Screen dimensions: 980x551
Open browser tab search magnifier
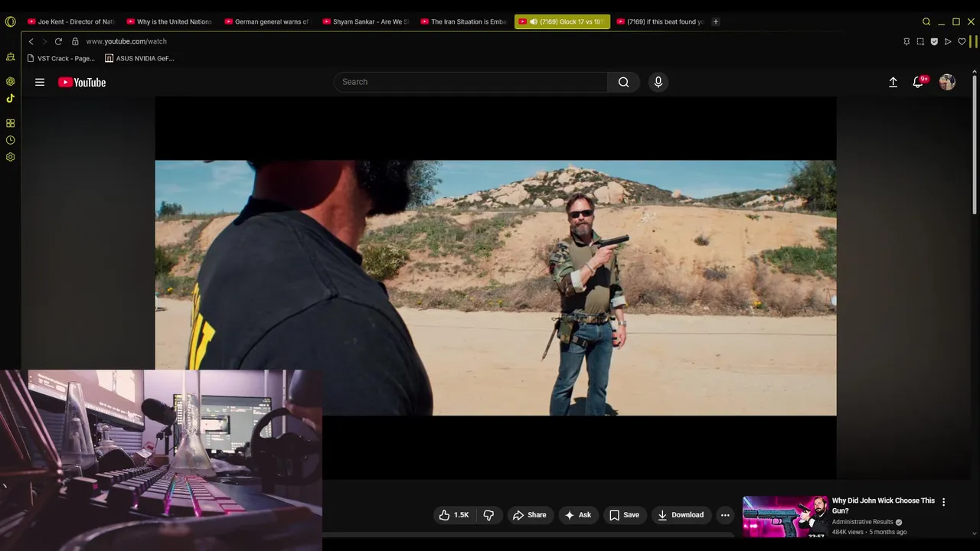926,21
